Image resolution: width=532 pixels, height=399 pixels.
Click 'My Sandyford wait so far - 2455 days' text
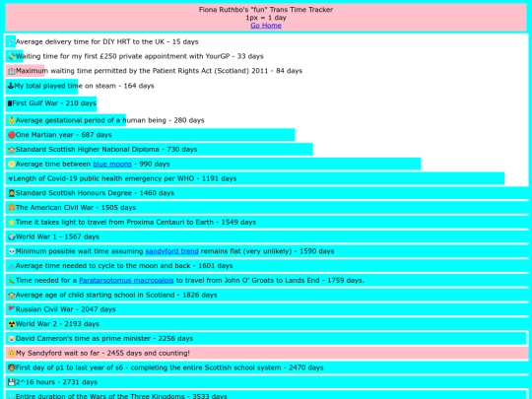[80, 354]
